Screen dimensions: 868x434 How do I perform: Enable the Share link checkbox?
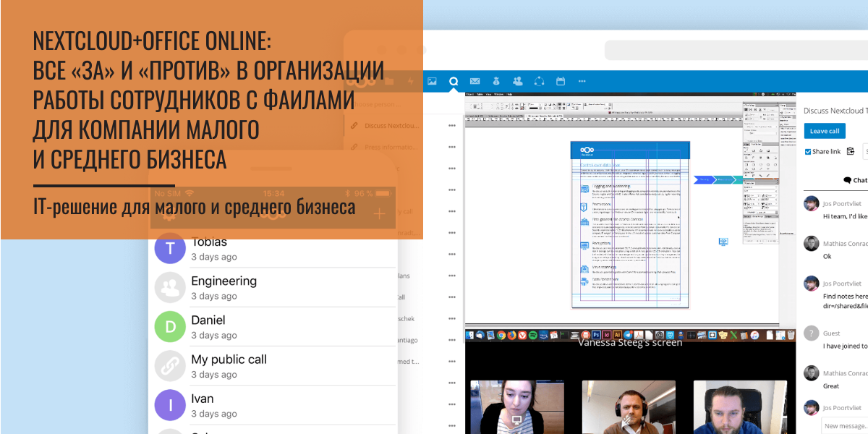(808, 150)
